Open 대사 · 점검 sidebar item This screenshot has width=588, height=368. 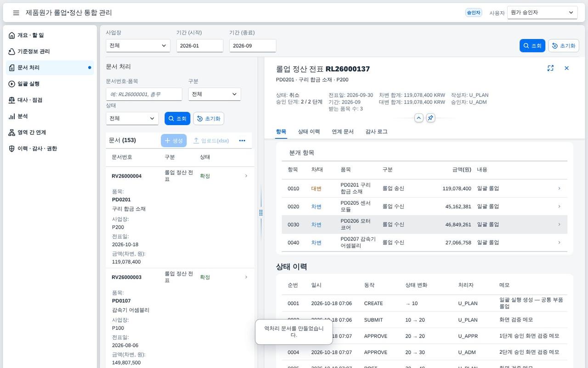[50, 100]
